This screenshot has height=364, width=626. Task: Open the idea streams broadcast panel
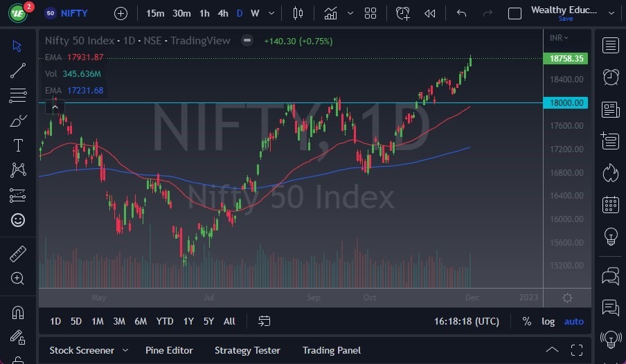click(x=611, y=340)
